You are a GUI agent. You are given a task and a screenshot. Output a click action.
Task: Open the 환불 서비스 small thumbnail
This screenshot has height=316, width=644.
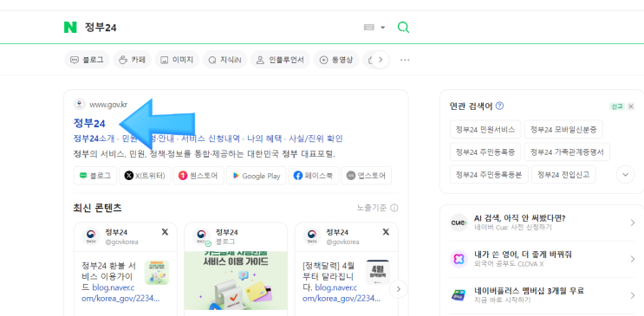(157, 273)
